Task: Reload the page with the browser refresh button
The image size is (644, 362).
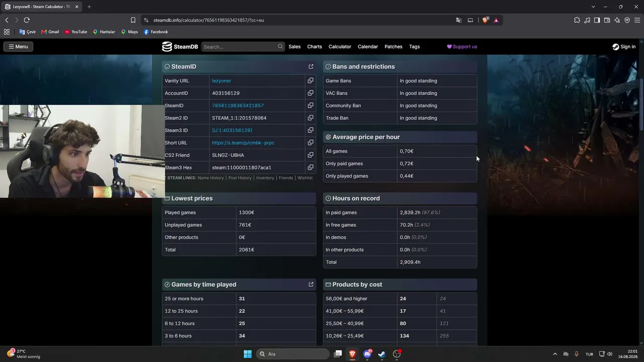Action: click(x=27, y=20)
